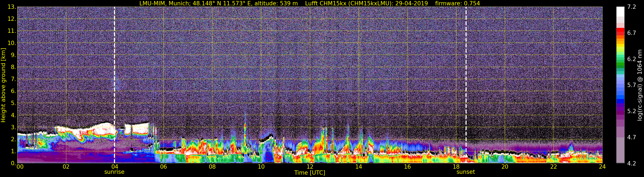644x177 pixels.
Task: Click the colorbar value 7.2
Action: 632,7
